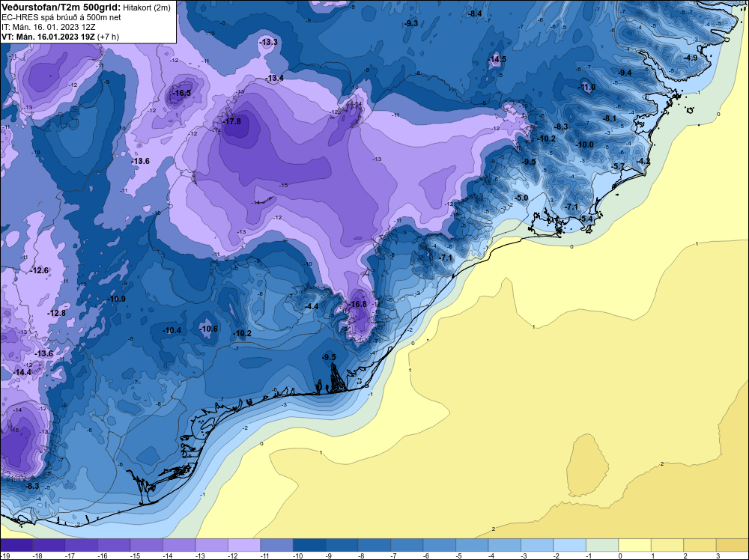Click the legend swatch between -15 and -14

pos(147,545)
